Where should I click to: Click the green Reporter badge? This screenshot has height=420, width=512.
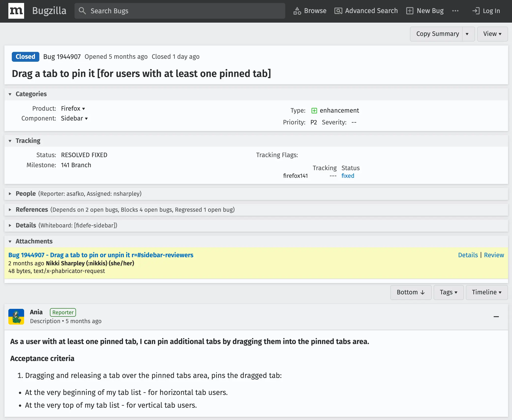pyautogui.click(x=63, y=313)
